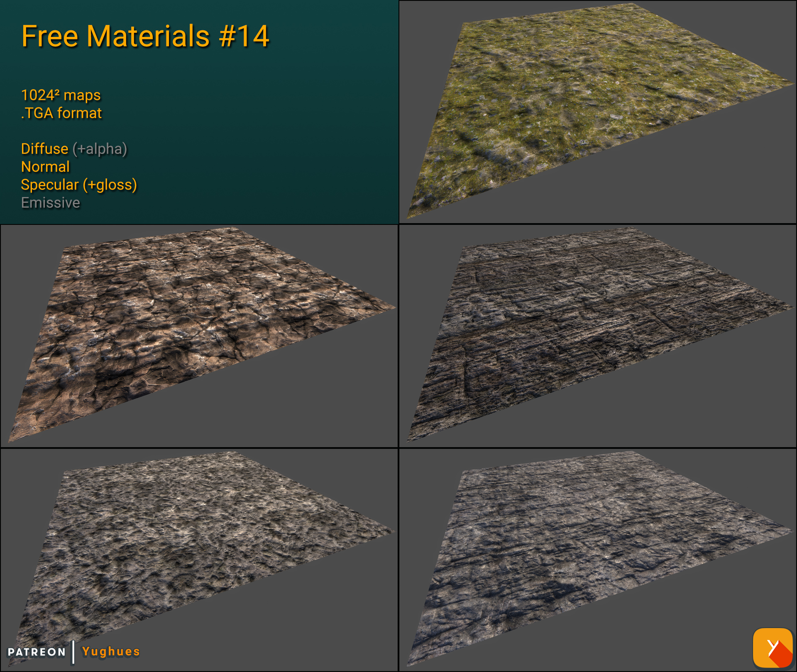
Task: Click the "Specular (+gloss)" map label
Action: (x=79, y=185)
